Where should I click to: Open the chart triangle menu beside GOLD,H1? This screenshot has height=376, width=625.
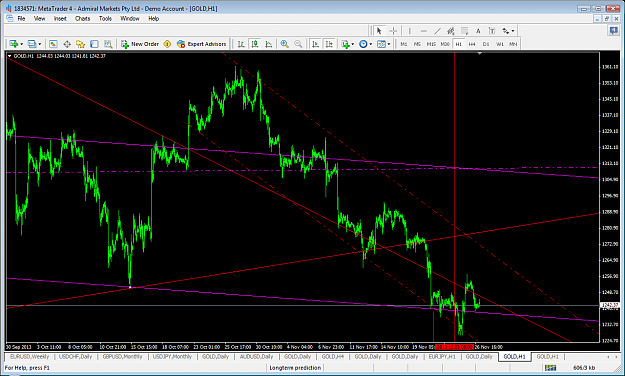coord(9,56)
